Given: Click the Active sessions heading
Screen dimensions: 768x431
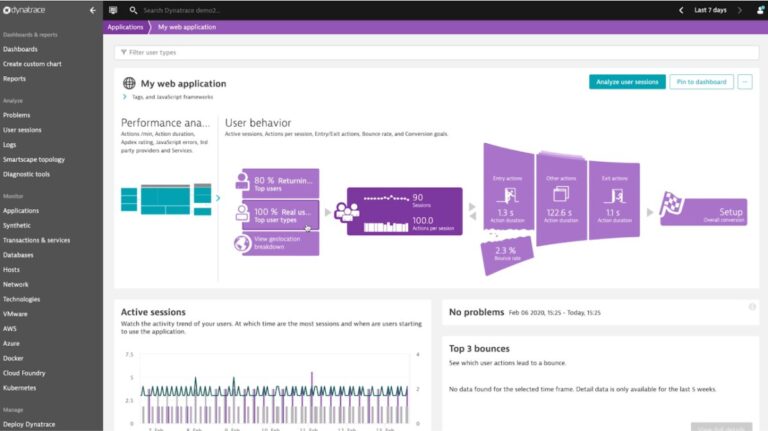Looking at the screenshot, I should point(153,312).
